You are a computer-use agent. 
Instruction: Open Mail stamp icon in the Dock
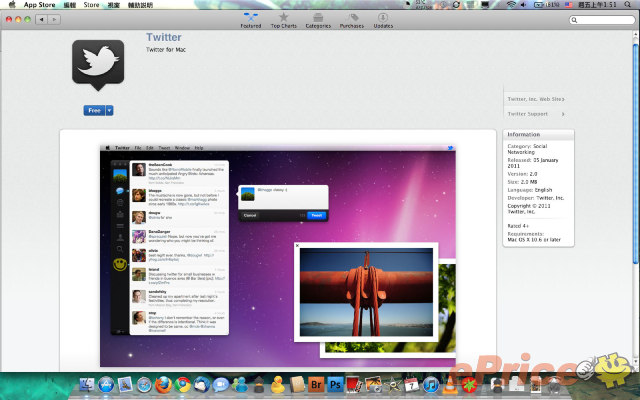coord(125,384)
